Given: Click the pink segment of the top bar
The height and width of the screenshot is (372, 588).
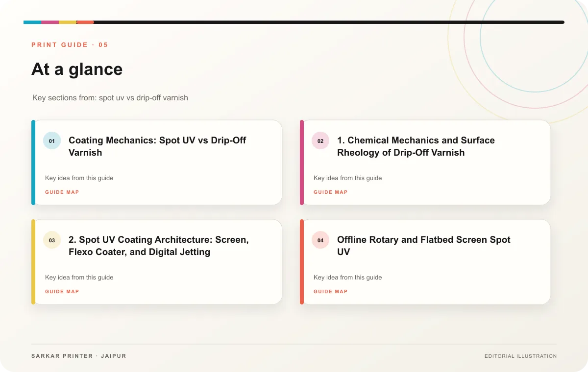Looking at the screenshot, I should 50,22.
